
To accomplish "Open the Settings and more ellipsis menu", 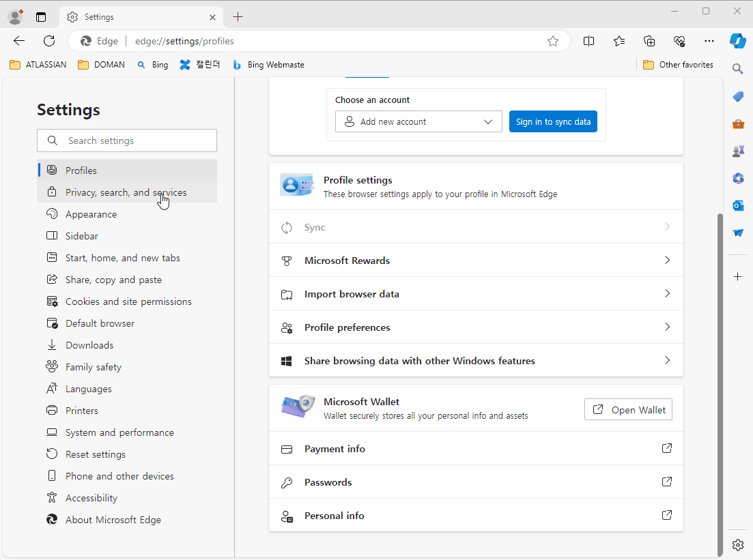I will tap(709, 41).
